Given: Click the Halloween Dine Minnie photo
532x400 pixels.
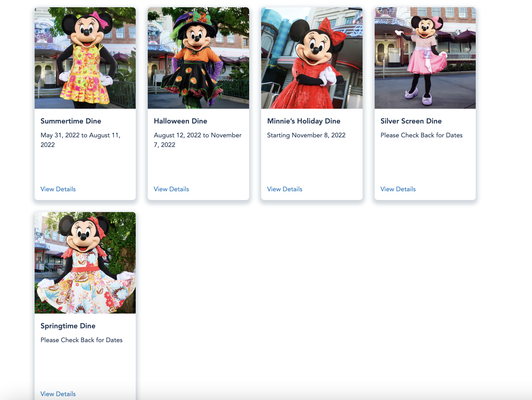Looking at the screenshot, I should pyautogui.click(x=198, y=58).
